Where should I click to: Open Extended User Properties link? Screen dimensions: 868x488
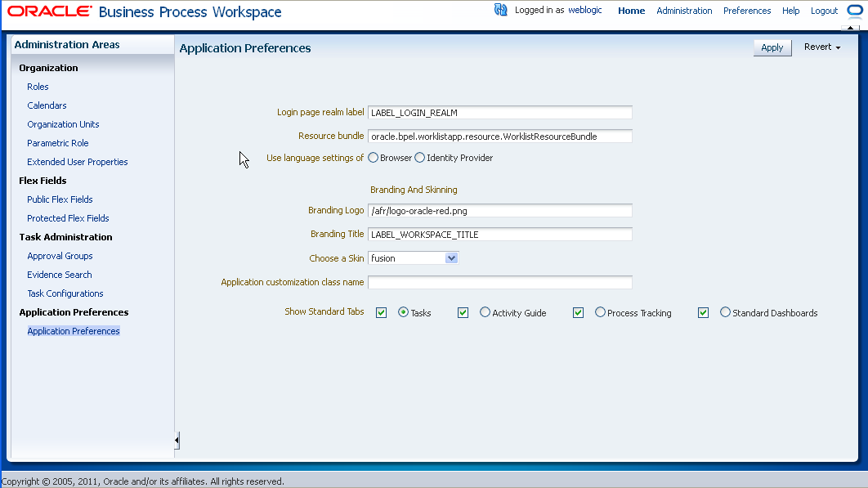78,163
